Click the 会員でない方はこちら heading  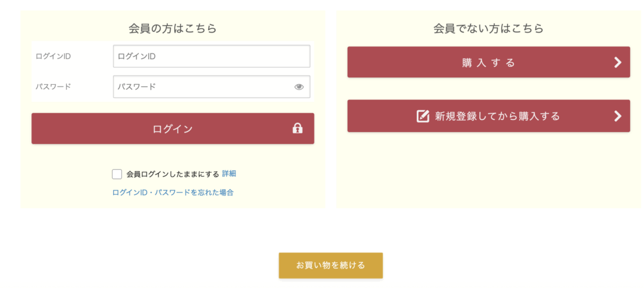point(489,28)
